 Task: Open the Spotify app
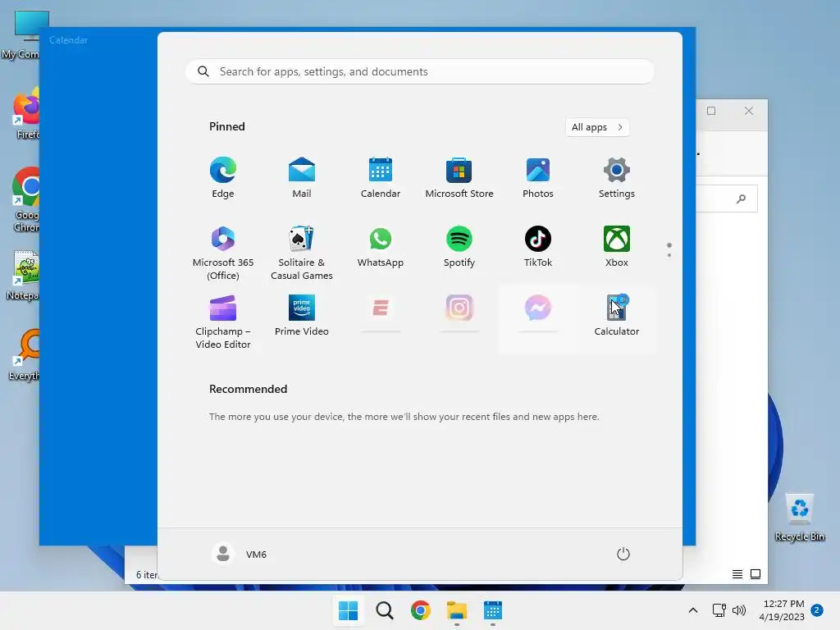(x=459, y=247)
